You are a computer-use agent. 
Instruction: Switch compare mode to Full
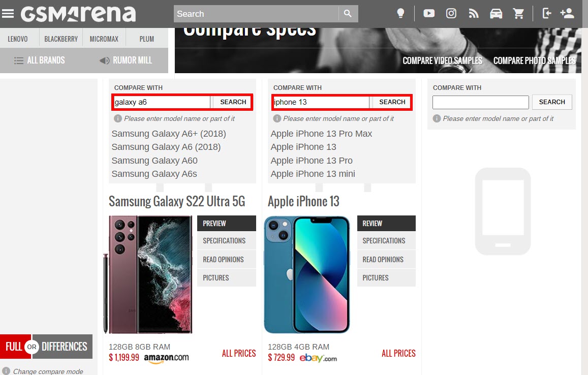14,347
